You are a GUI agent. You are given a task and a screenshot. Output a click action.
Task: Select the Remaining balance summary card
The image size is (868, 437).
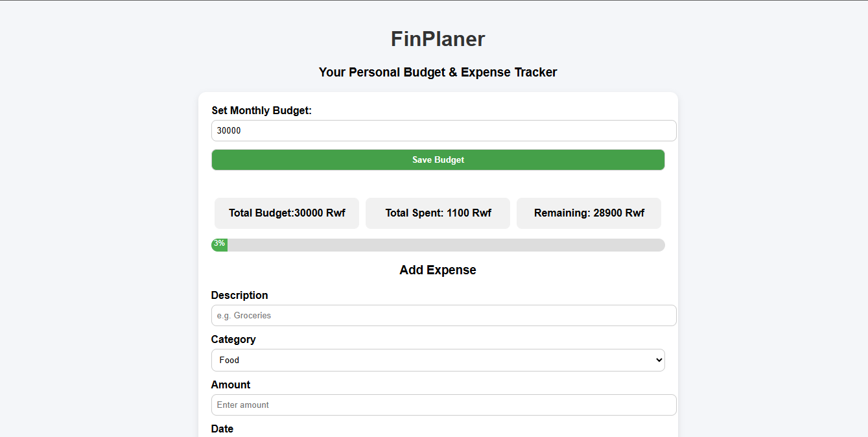[589, 213]
